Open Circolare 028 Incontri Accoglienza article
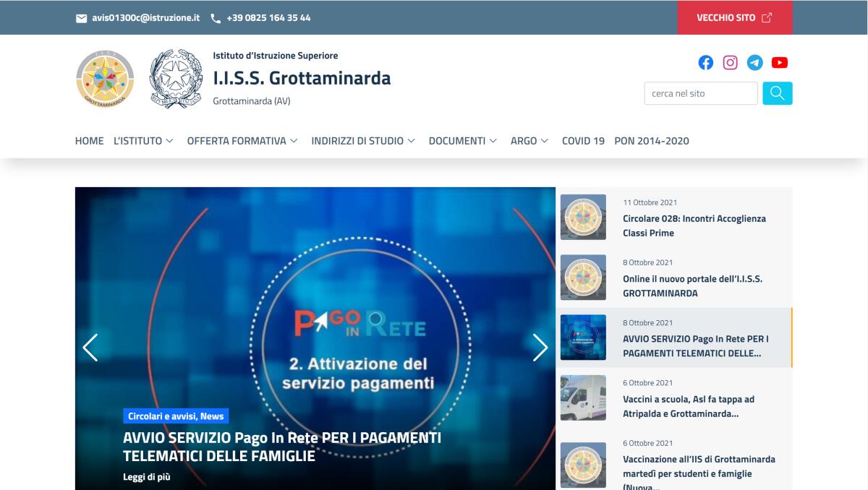This screenshot has height=490, width=868. (694, 225)
